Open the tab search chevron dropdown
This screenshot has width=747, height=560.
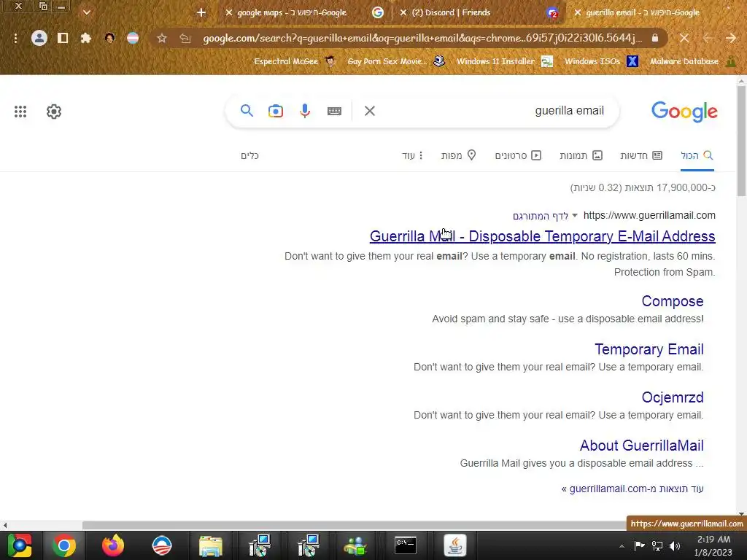pos(87,12)
